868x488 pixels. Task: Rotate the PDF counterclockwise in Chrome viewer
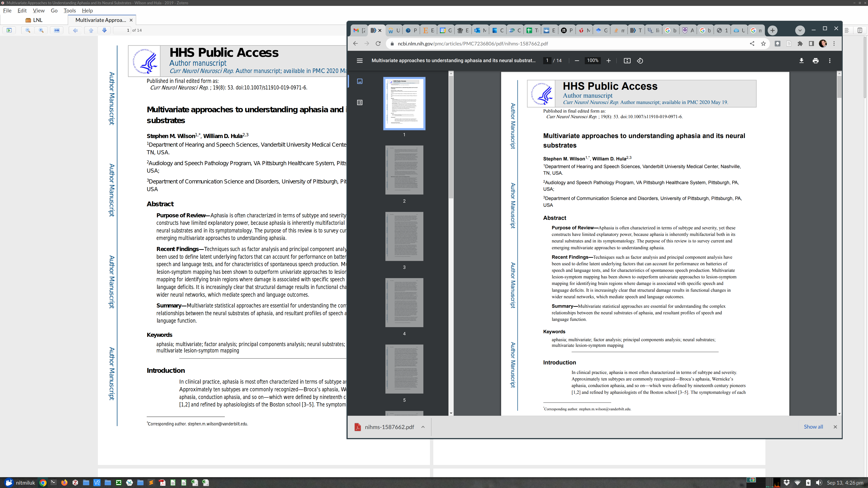(640, 61)
